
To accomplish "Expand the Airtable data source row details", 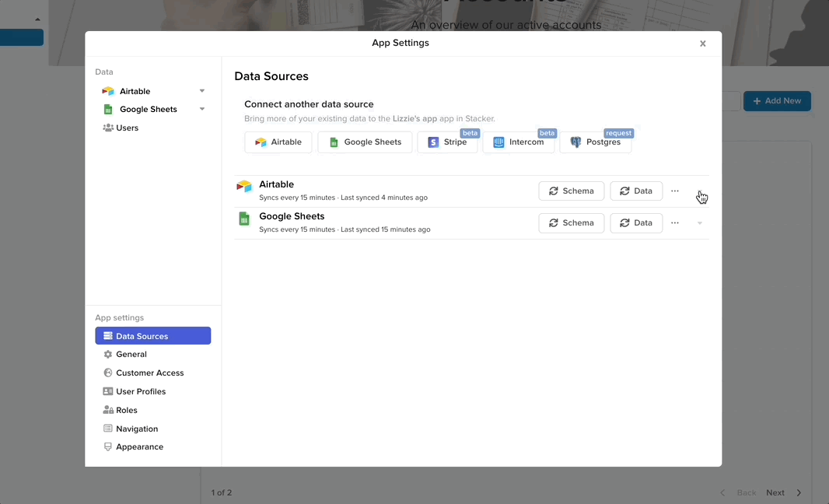I will [x=699, y=191].
